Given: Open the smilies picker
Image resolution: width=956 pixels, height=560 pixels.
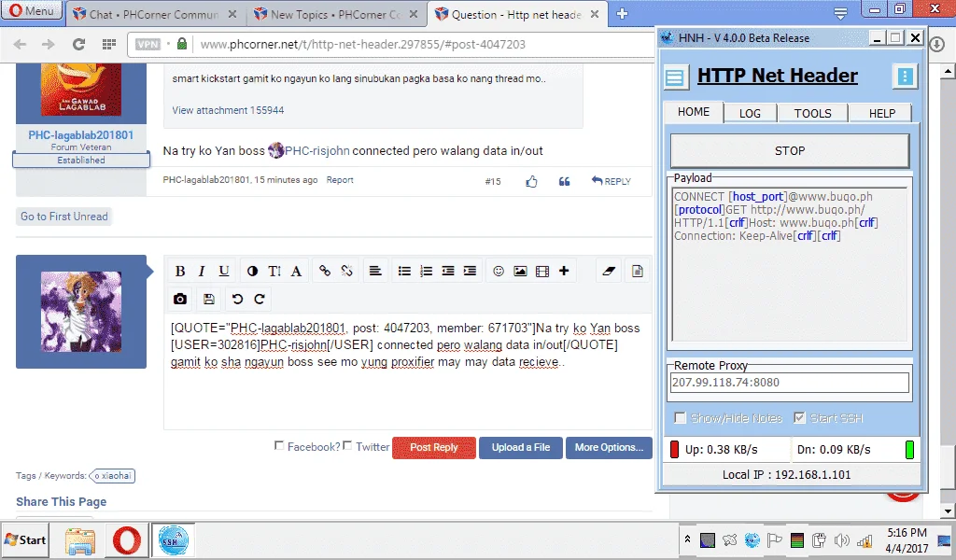Looking at the screenshot, I should click(x=499, y=272).
